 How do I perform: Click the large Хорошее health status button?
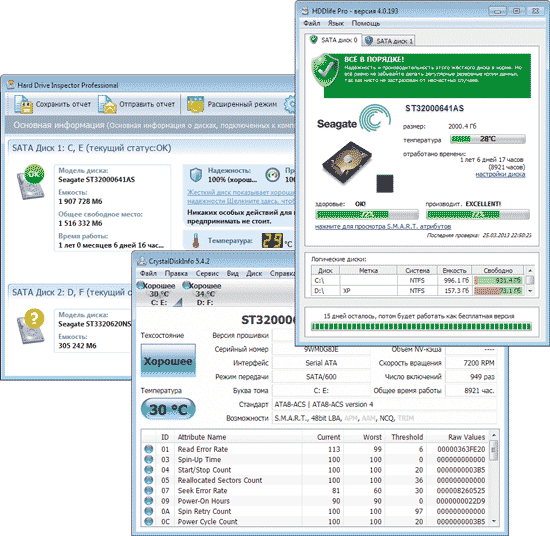168,361
